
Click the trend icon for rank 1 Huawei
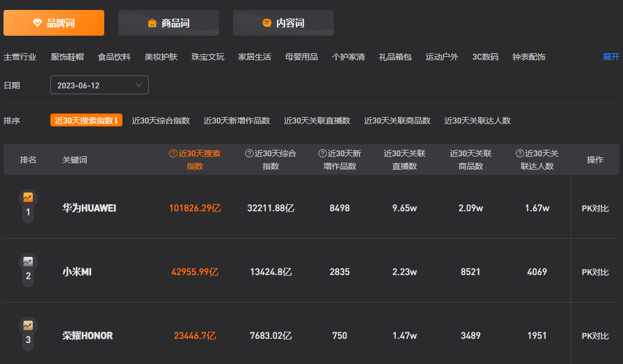pos(28,198)
